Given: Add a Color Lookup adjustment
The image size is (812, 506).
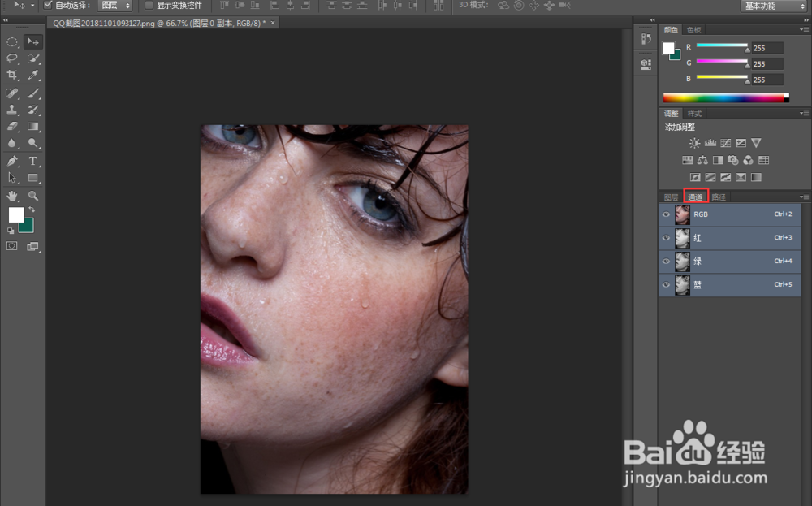Looking at the screenshot, I should (763, 160).
